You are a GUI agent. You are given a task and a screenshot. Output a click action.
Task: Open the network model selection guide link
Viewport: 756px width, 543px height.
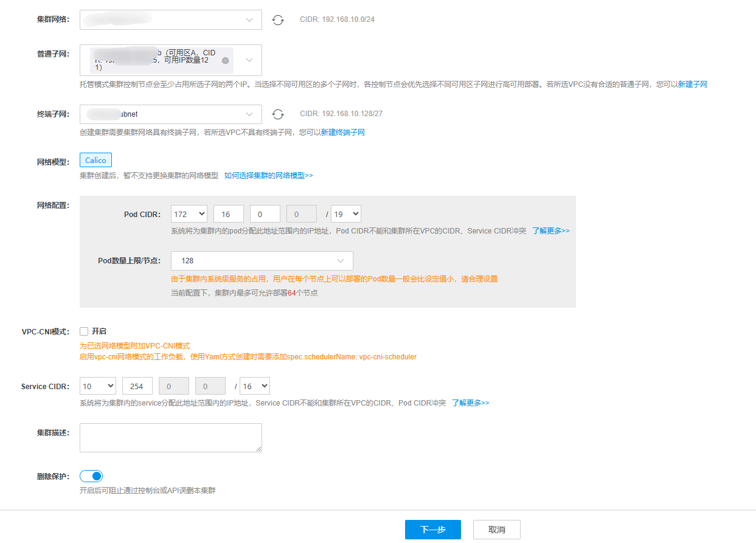(x=268, y=175)
